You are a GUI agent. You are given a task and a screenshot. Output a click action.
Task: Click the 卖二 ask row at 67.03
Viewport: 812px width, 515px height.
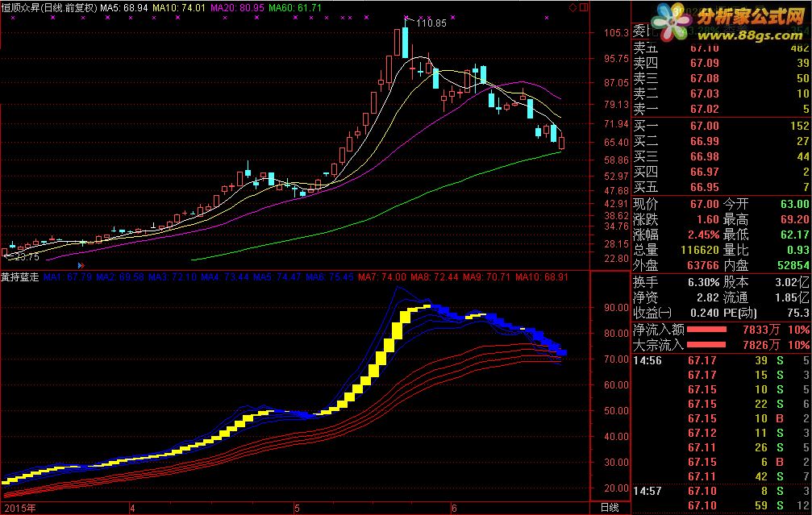pos(721,93)
